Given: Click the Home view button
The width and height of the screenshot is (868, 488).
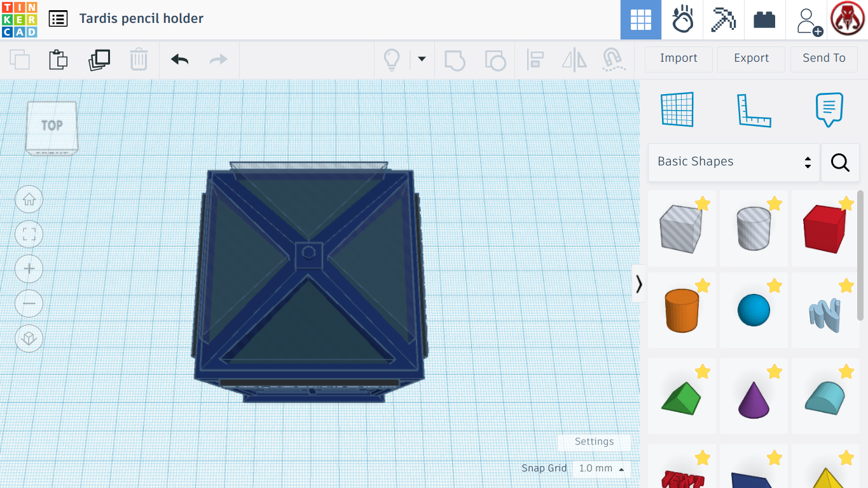Looking at the screenshot, I should click(x=29, y=200).
